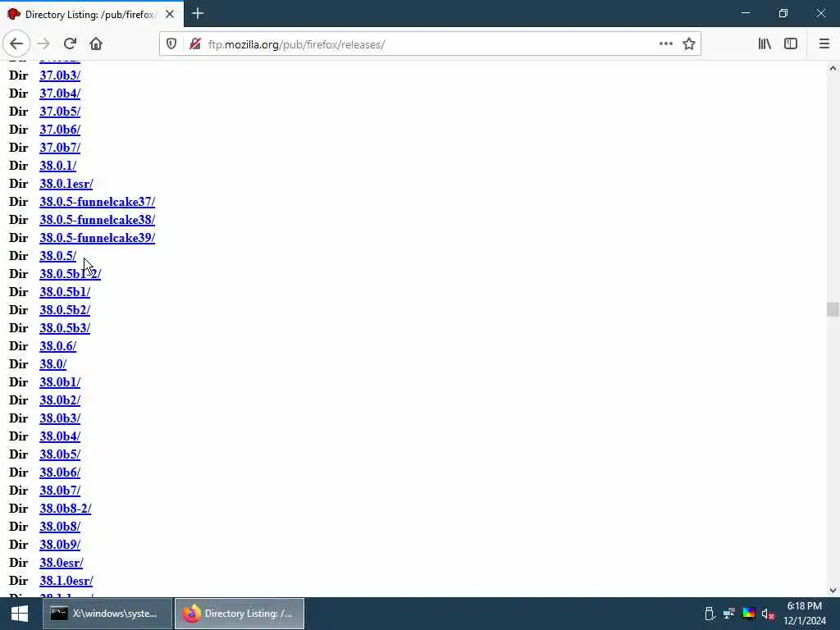Switch to the X:\windows\system command window

click(x=107, y=614)
